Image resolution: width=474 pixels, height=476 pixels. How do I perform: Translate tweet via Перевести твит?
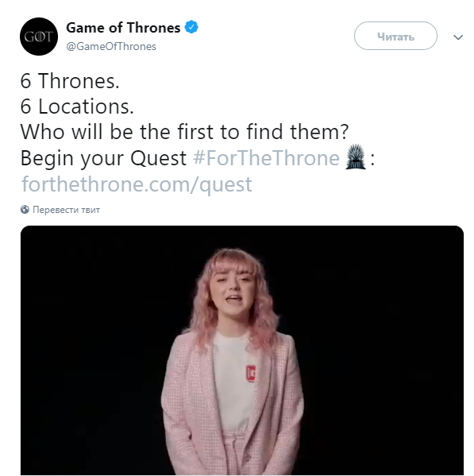tap(66, 210)
